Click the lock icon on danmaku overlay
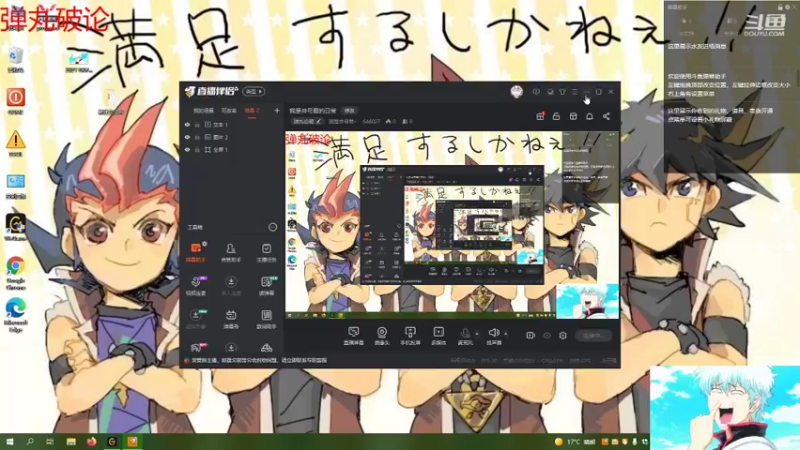The height and width of the screenshot is (450, 800). pyautogui.click(x=780, y=7)
